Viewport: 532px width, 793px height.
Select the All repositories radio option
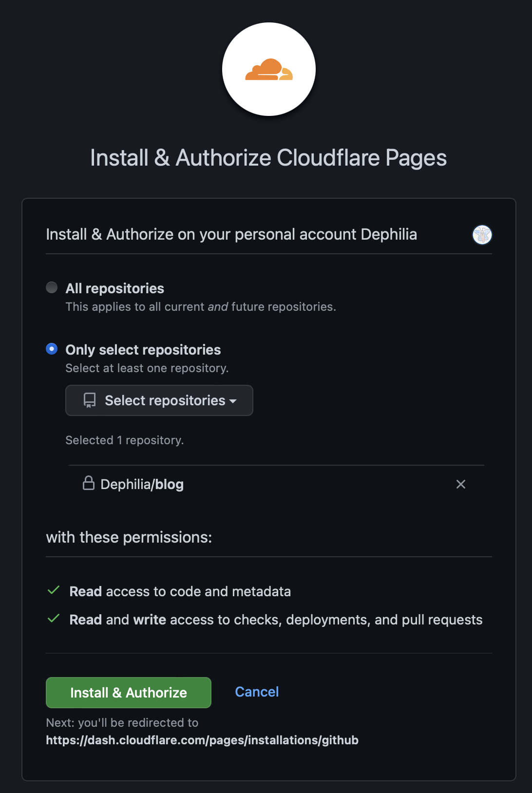click(52, 288)
